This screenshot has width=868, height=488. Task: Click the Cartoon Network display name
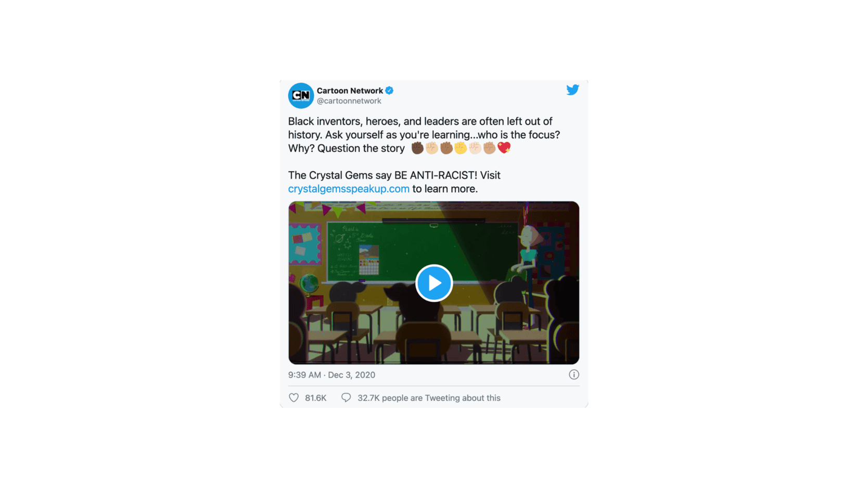pos(350,91)
